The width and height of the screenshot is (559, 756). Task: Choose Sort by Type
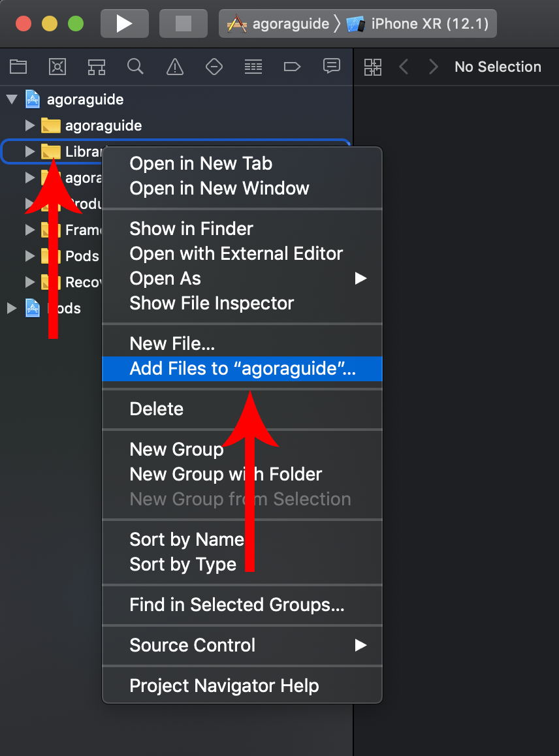pyautogui.click(x=242, y=565)
